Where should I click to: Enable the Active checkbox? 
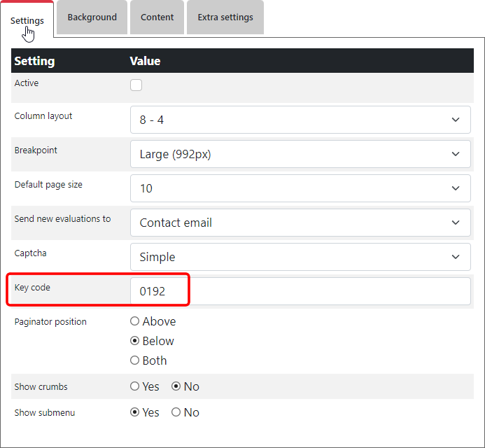tap(136, 85)
